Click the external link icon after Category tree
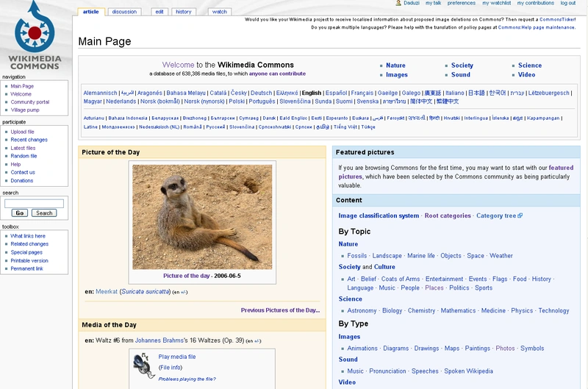The height and width of the screenshot is (389, 588). pos(520,215)
